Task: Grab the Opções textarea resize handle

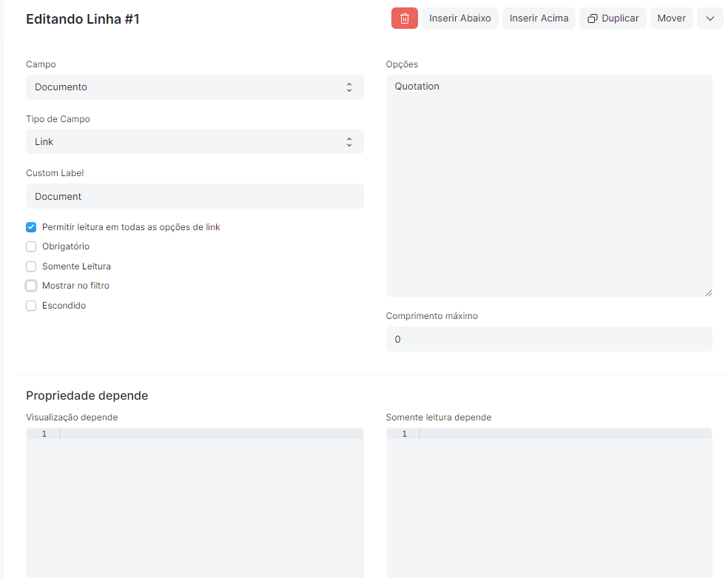Action: pos(709,293)
